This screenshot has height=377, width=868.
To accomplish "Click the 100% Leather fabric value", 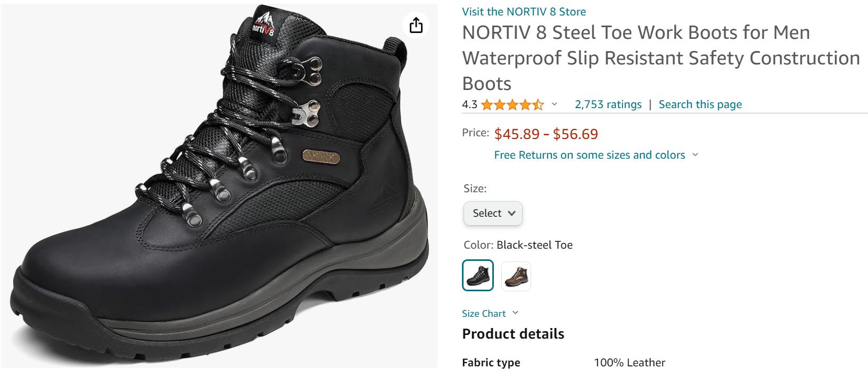I will pos(629,363).
